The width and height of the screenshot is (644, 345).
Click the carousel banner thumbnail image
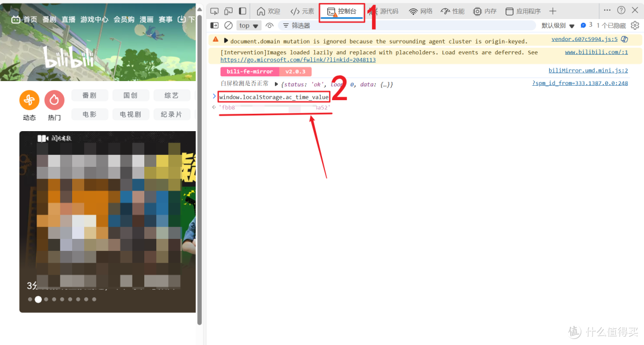(107, 222)
